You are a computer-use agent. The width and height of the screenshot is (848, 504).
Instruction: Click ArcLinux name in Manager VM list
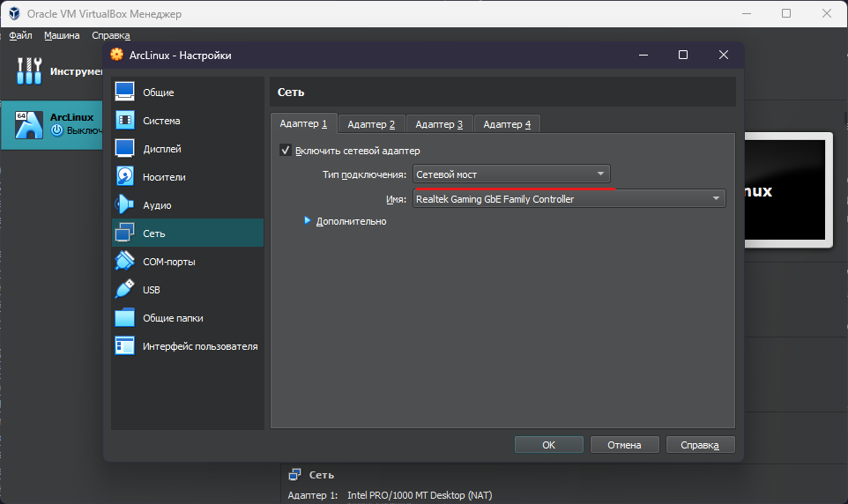point(71,117)
